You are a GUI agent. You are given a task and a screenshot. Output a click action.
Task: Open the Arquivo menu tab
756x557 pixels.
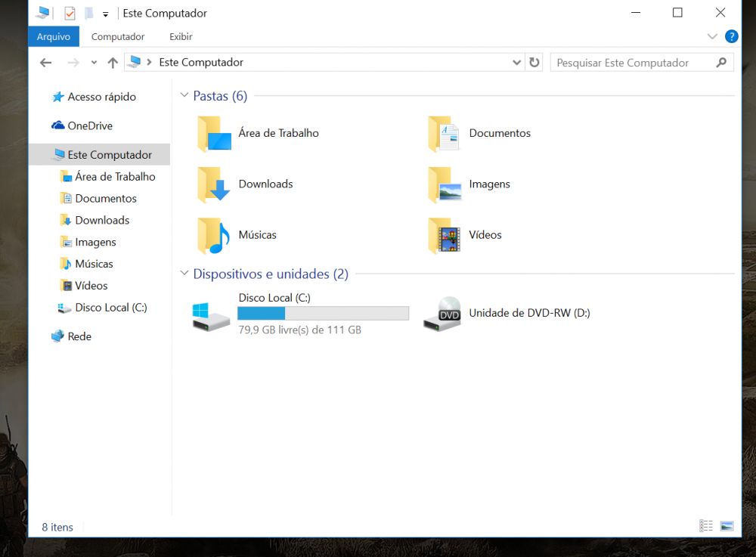pos(53,36)
